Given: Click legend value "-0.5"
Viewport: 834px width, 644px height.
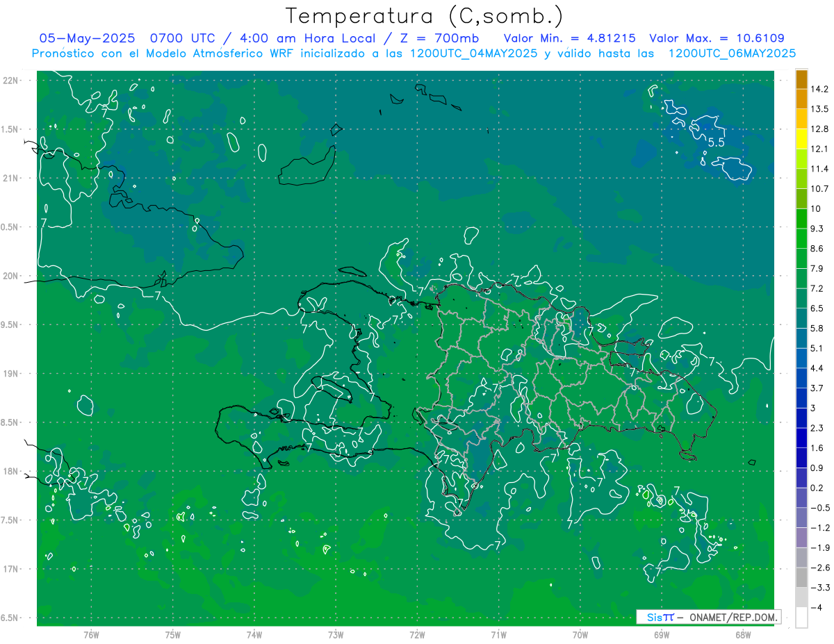Looking at the screenshot, I should pos(820,508).
